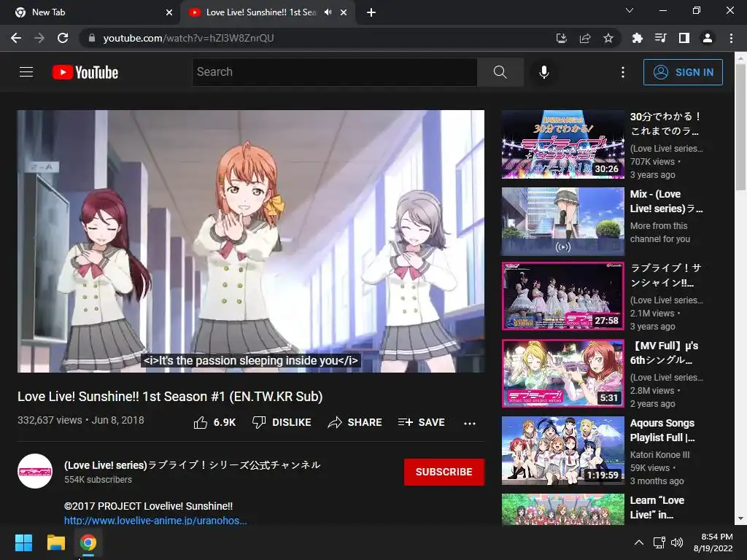Screen dimensions: 747x560
Task: Open the Mix - (Love Live! series) playlist thumbnail
Action: click(563, 222)
